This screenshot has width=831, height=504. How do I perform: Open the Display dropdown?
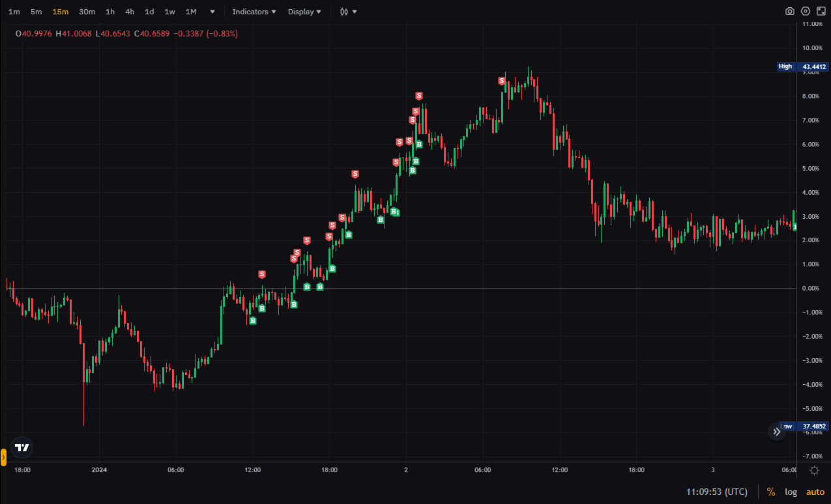click(x=303, y=11)
